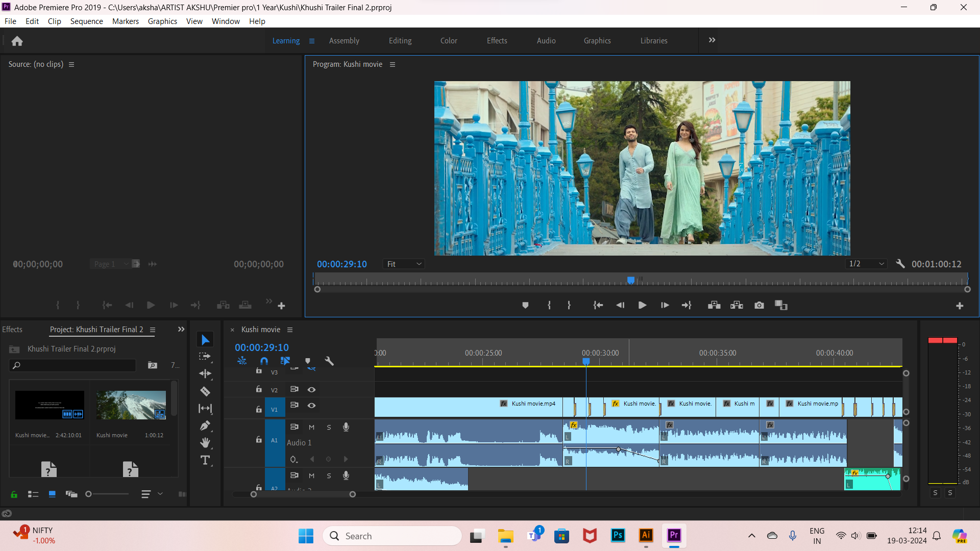Select the Razor tool
This screenshot has width=980, height=551.
[205, 391]
